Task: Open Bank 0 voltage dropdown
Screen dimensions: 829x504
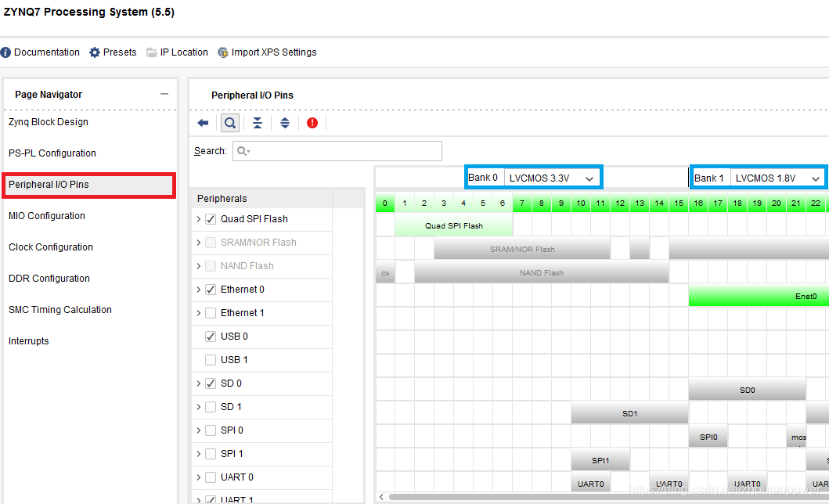Action: tap(552, 178)
